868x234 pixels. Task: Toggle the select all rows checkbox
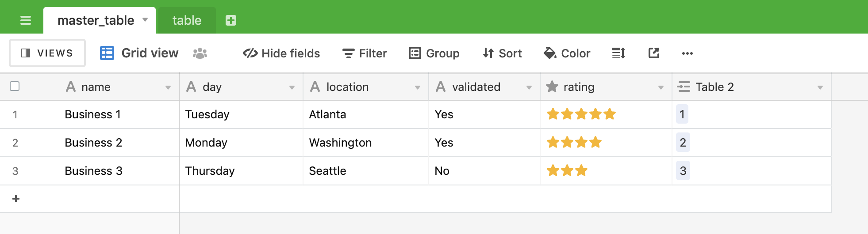pyautogui.click(x=15, y=86)
